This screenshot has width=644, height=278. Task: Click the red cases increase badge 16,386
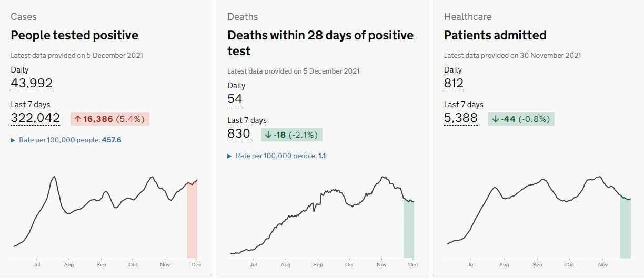coord(110,119)
